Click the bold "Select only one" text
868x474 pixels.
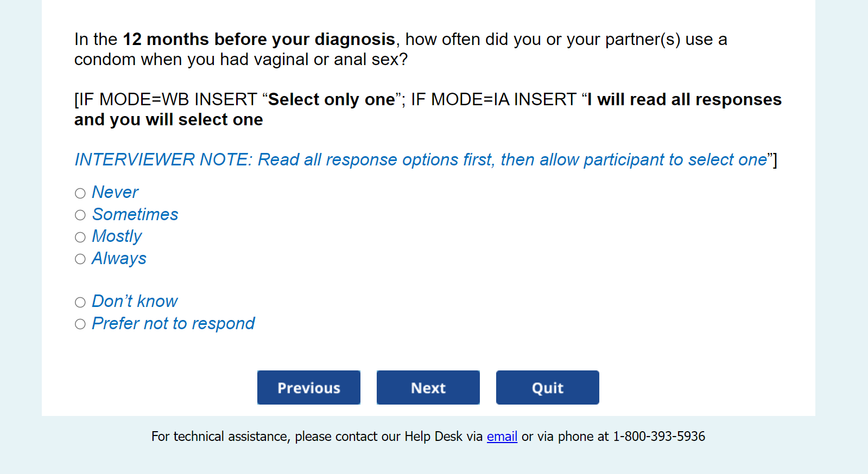[331, 100]
